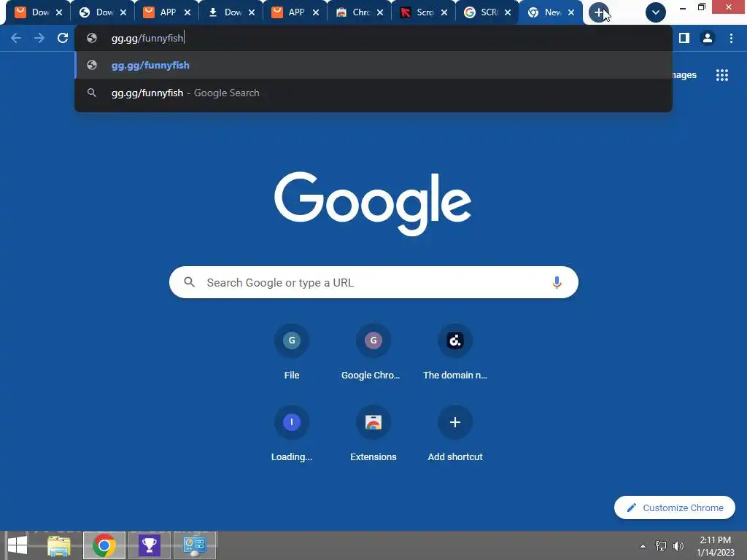Close the New tab
The width and height of the screenshot is (747, 560).
coord(571,13)
